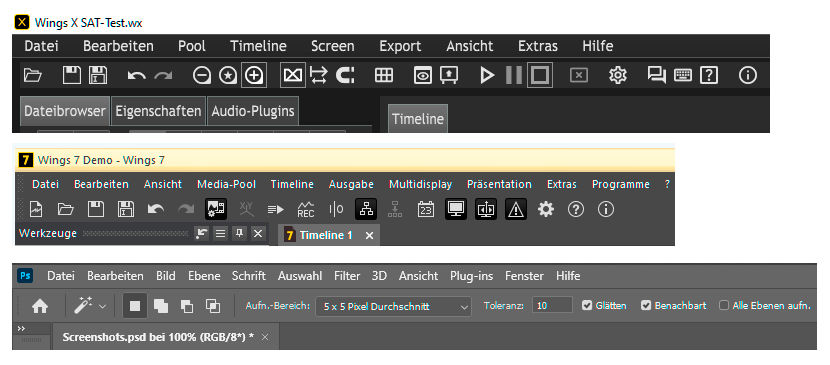830x365 pixels.
Task: Toggle the split-screen icon in Wings 7
Action: [486, 209]
